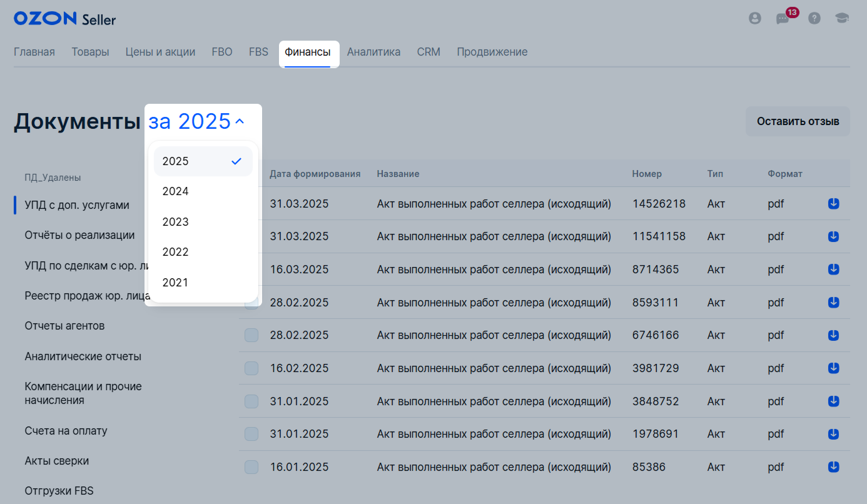Click the ПД_Удалены label
867x504 pixels.
[x=53, y=178]
